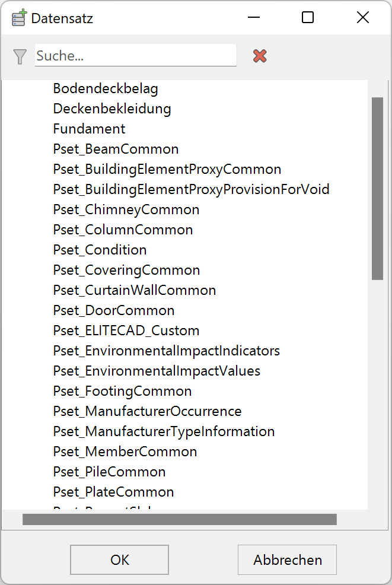The image size is (392, 585).
Task: Select Pset_EnvironmentalImpactValues entry
Action: pyautogui.click(x=157, y=371)
